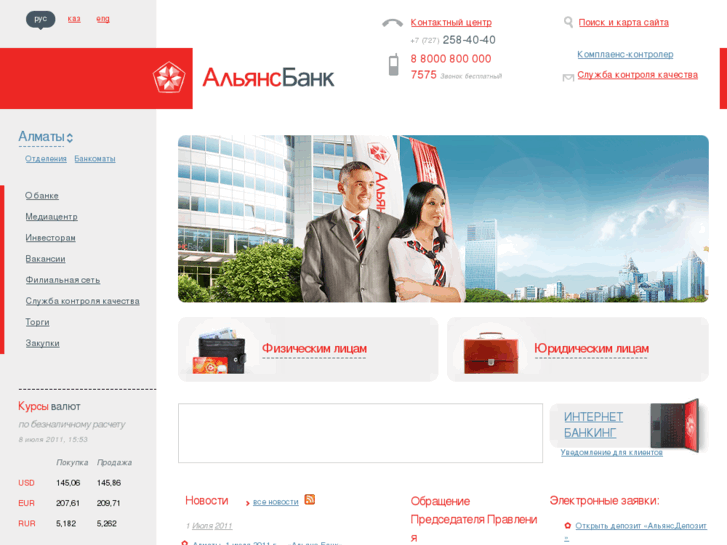Open Служба контроля качества in the sidebar menu
Image resolution: width=727 pixels, height=545 pixels.
click(x=83, y=301)
